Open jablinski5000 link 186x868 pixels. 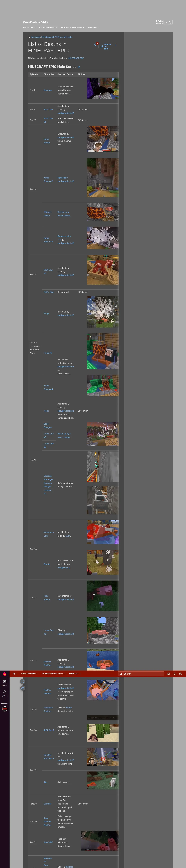[64, 374]
